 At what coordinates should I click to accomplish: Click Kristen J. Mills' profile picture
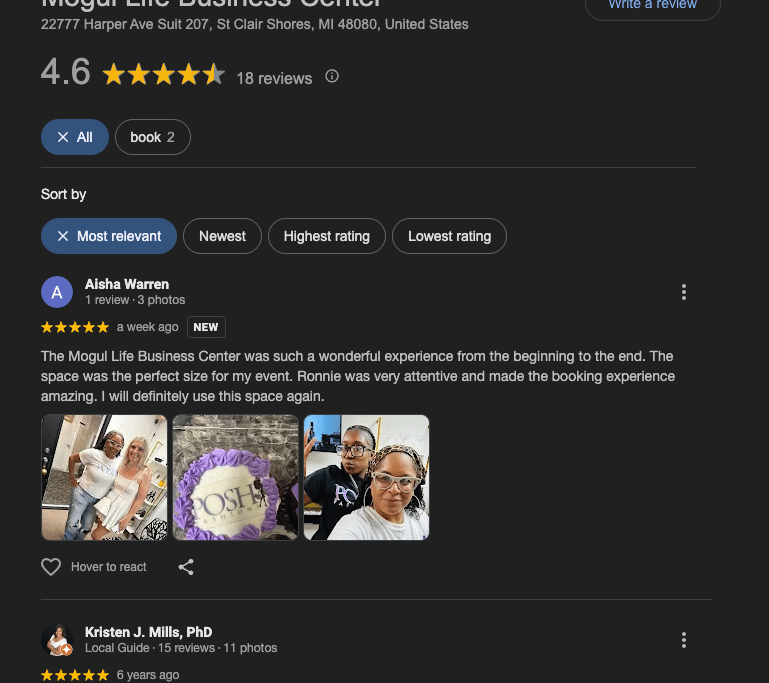coord(57,640)
